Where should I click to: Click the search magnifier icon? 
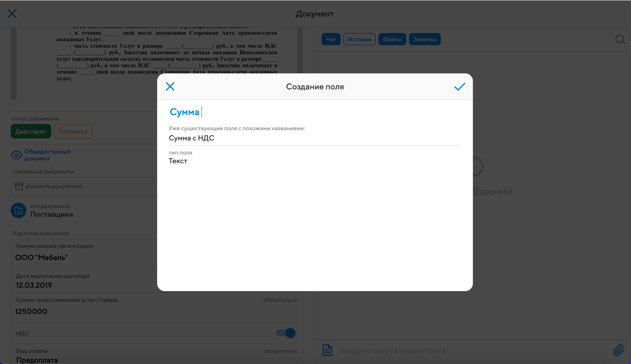coord(620,39)
